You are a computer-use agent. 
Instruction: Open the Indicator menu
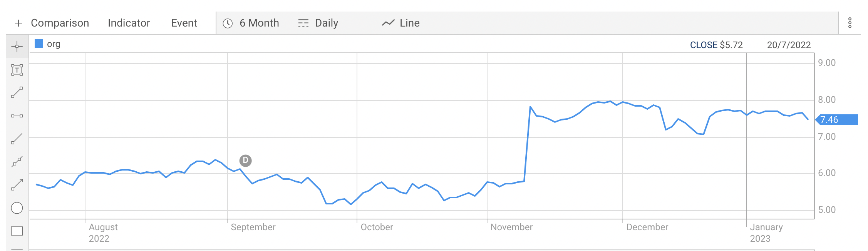tap(129, 23)
